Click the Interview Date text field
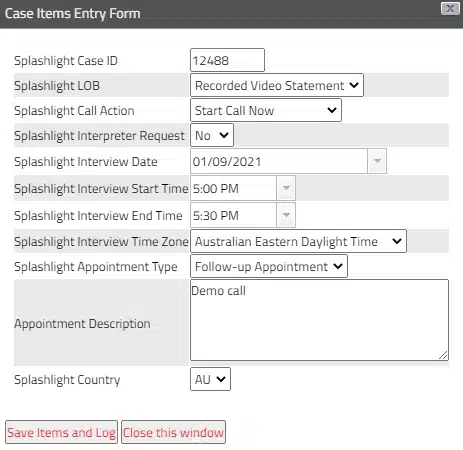463x450 pixels. click(279, 162)
